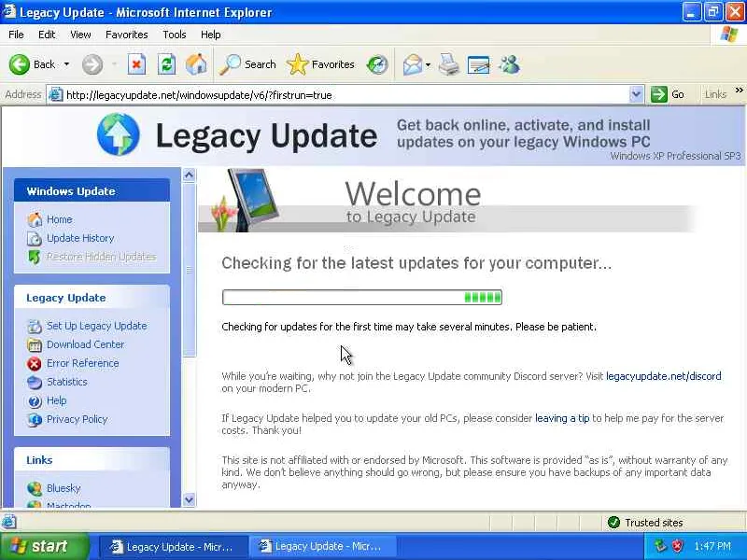Click the Home house icon in sidebar
Image resolution: width=747 pixels, height=560 pixels.
point(35,219)
